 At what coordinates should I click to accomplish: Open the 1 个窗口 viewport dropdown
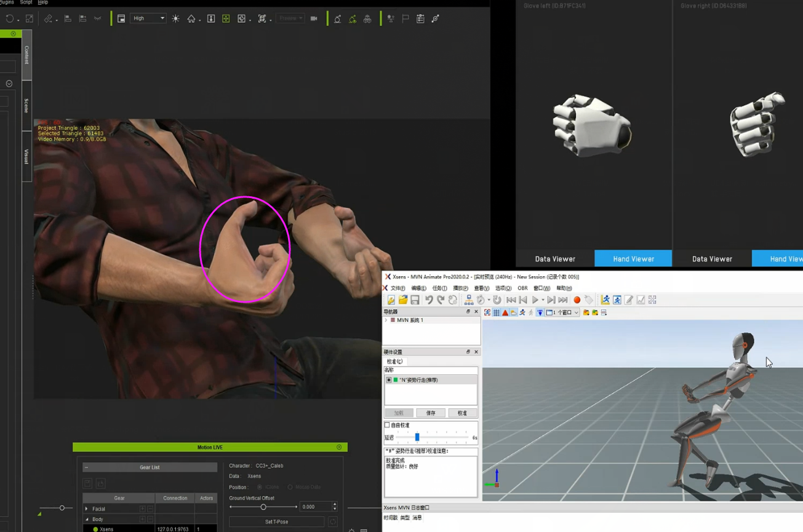pyautogui.click(x=562, y=312)
